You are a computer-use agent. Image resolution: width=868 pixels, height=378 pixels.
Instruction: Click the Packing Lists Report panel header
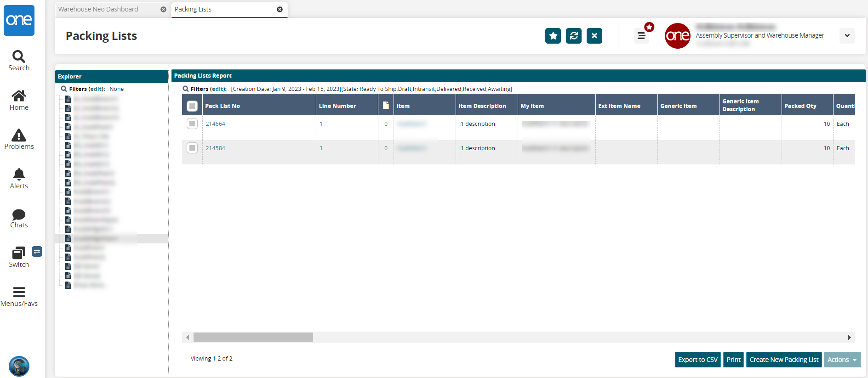pyautogui.click(x=519, y=76)
